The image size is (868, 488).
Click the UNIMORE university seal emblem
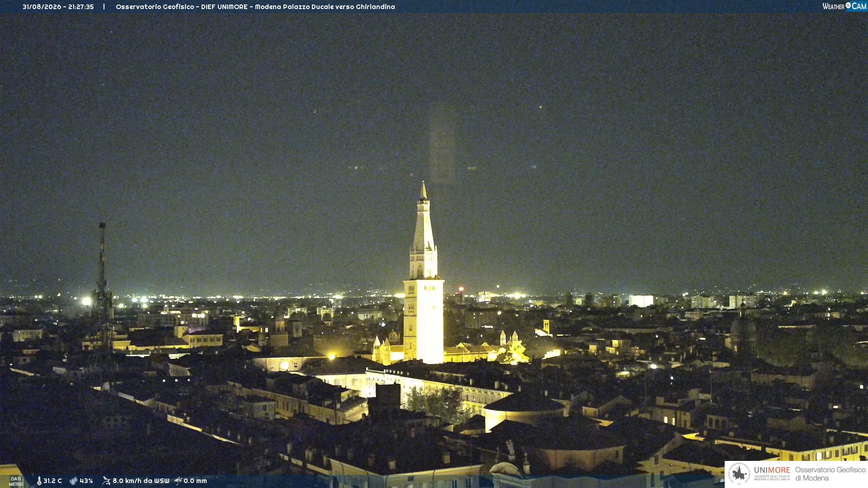tap(739, 474)
